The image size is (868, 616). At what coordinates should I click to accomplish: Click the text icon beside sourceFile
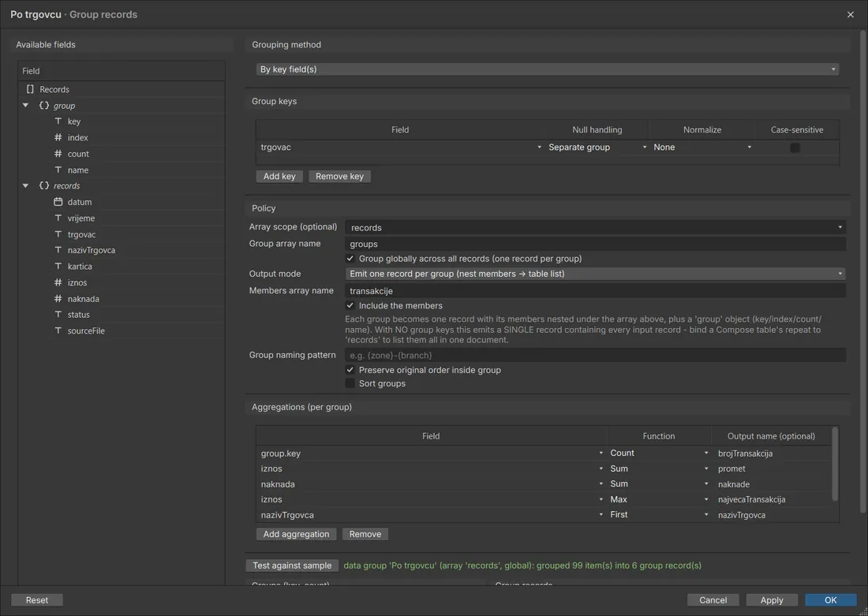coord(58,330)
